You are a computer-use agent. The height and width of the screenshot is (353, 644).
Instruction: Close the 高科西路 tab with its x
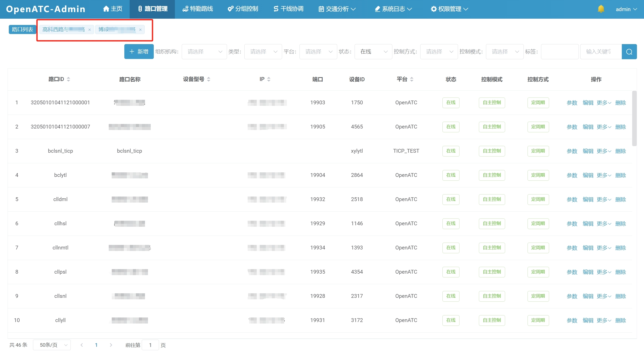pos(90,30)
